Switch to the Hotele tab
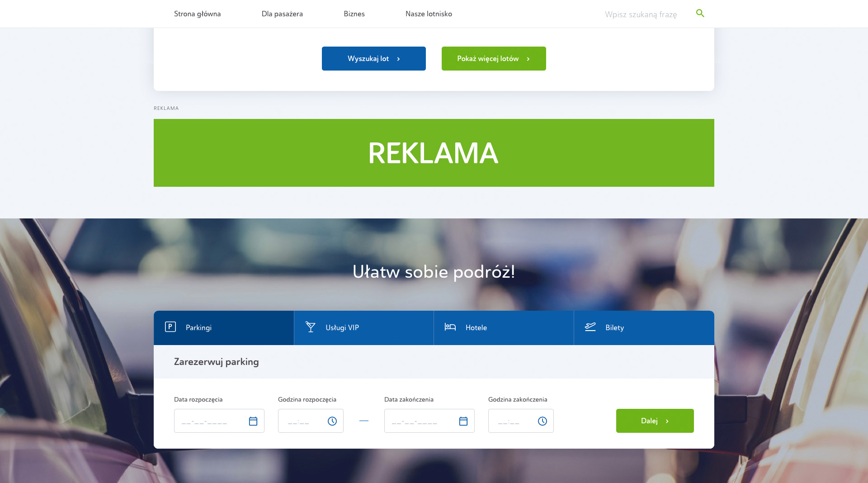This screenshot has width=868, height=483. (x=504, y=328)
